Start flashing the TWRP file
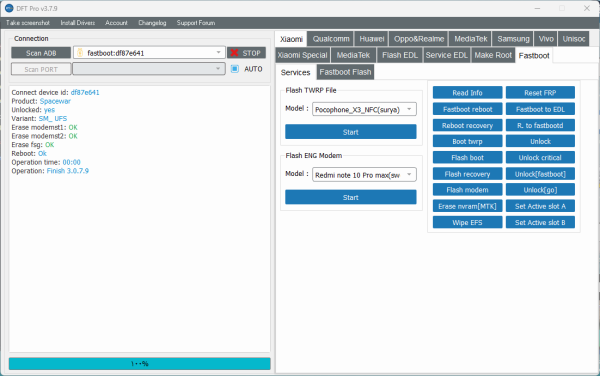 click(x=351, y=132)
